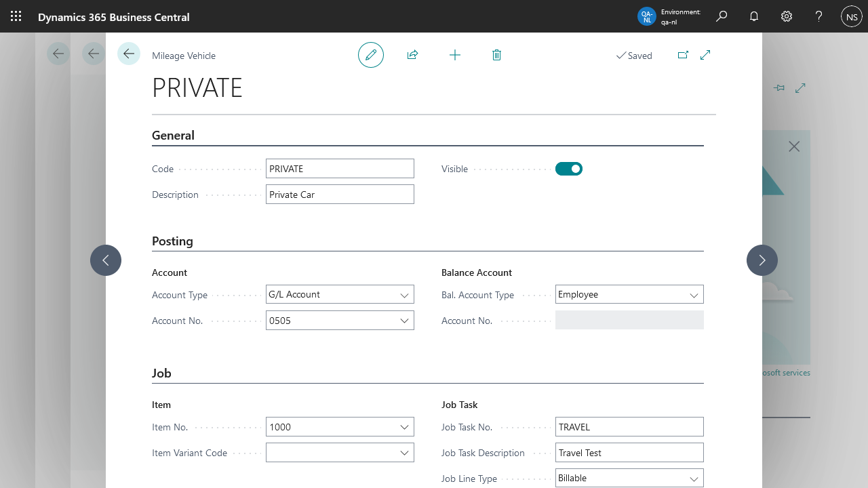Click the pencil edit icon
Viewport: 868px width, 488px height.
(371, 55)
